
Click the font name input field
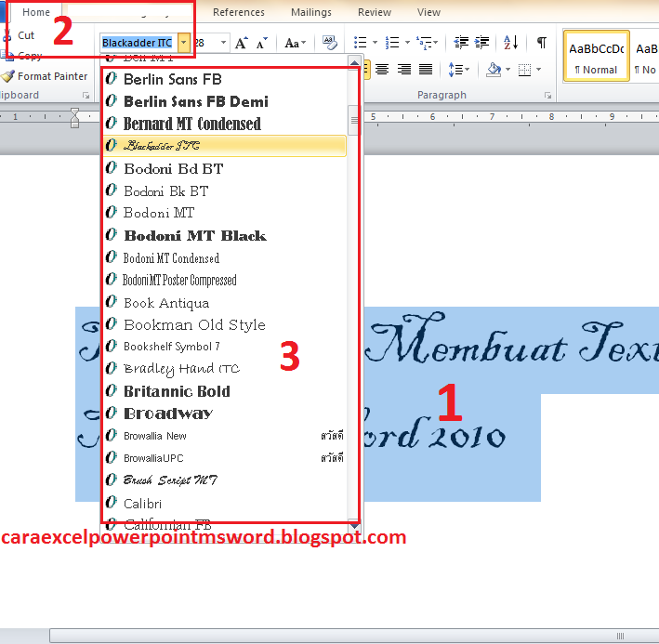tap(138, 43)
